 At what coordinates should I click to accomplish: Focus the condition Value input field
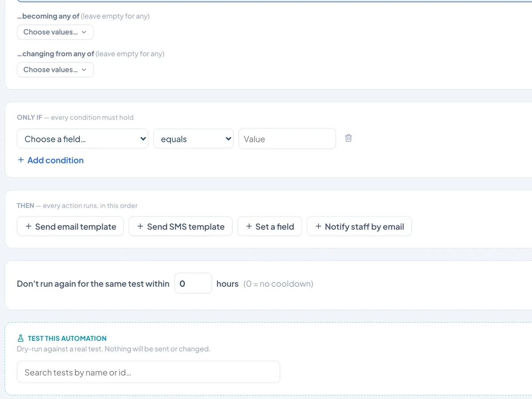coord(287,139)
